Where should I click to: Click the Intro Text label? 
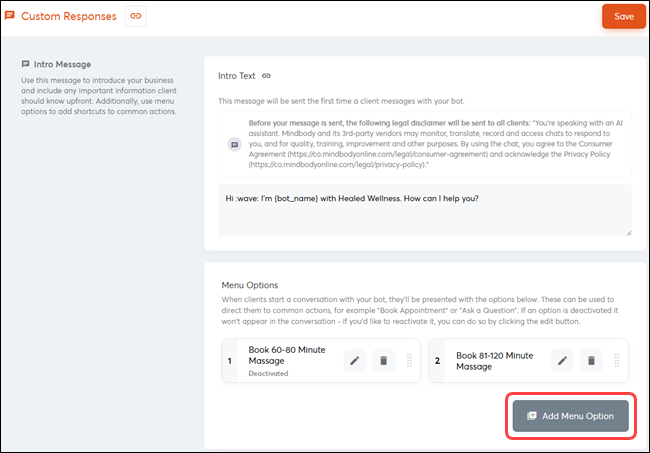coord(237,76)
